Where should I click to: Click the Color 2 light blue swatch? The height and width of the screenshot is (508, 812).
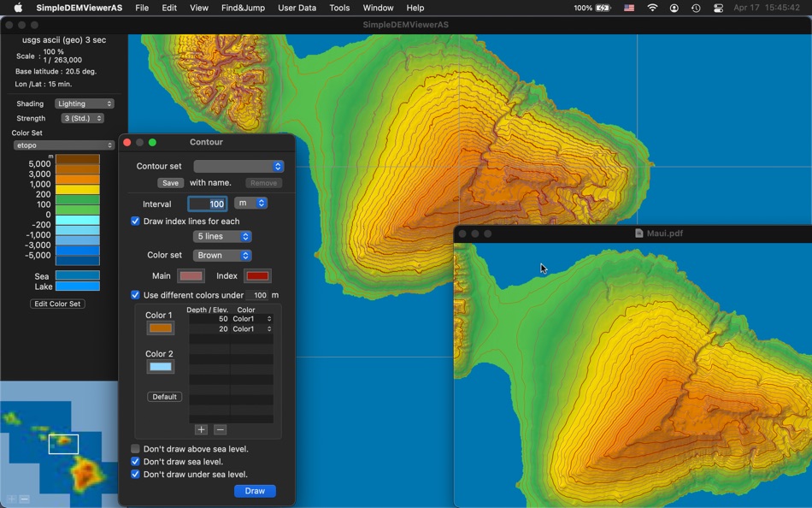161,367
